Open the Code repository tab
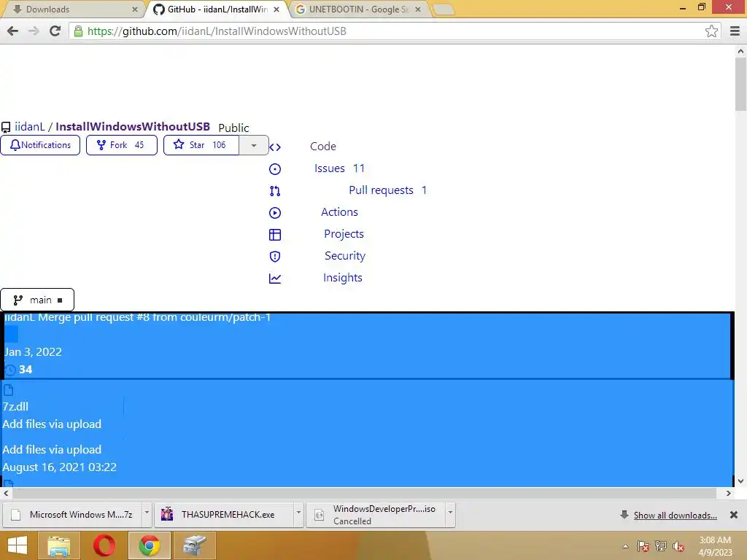Viewport: 747px width, 560px height. 323,147
